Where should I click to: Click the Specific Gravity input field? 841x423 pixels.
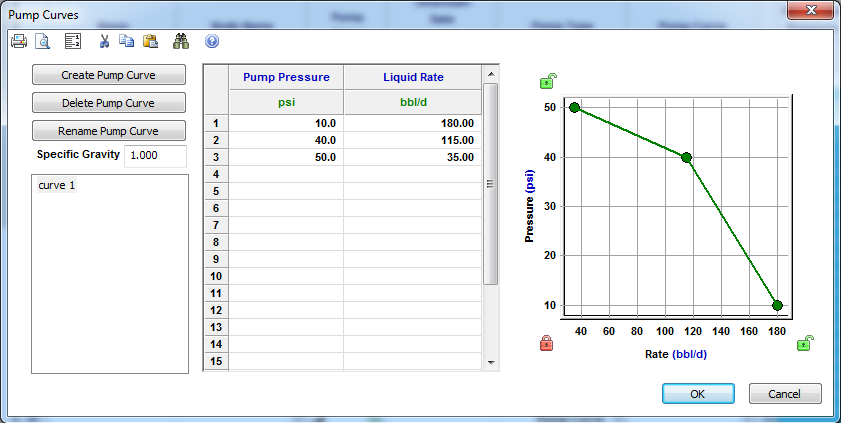pyautogui.click(x=156, y=155)
